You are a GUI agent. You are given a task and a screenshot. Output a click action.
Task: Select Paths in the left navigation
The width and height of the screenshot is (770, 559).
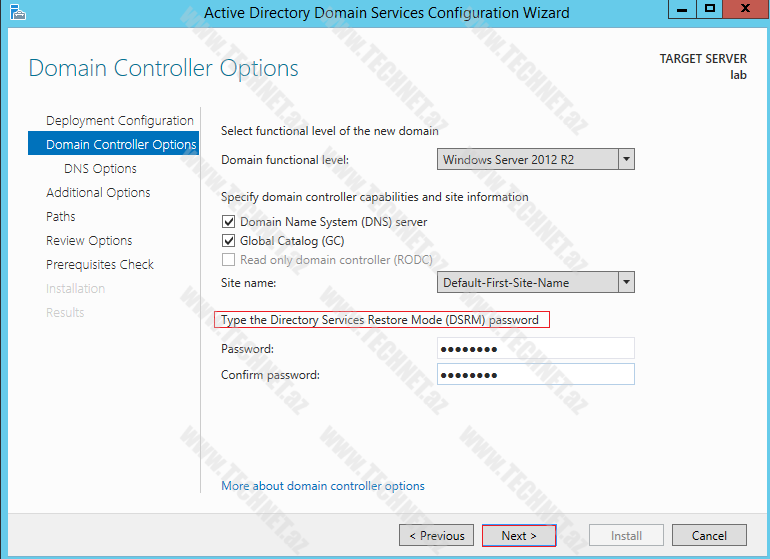[61, 217]
